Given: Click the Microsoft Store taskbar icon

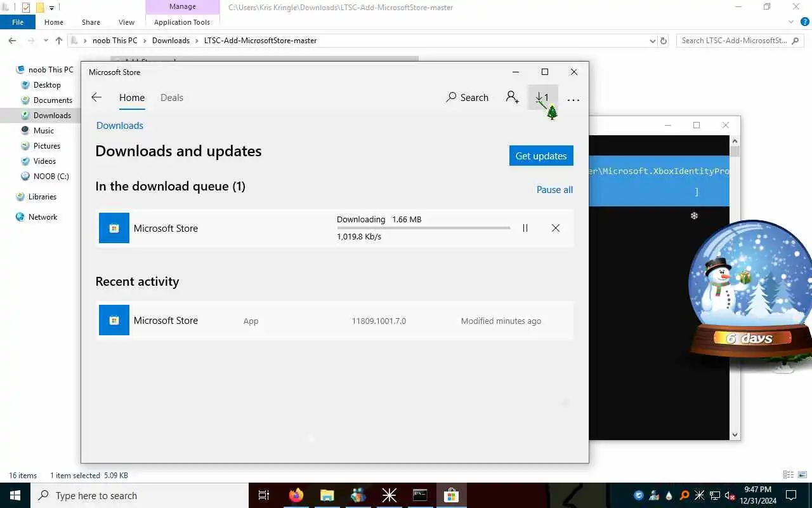Looking at the screenshot, I should point(451,495).
